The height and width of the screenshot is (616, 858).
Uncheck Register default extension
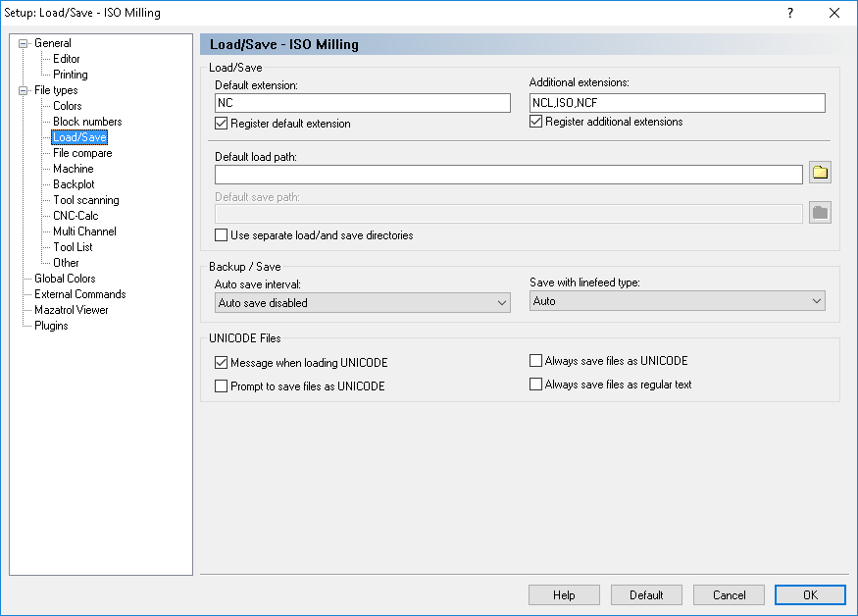click(221, 124)
